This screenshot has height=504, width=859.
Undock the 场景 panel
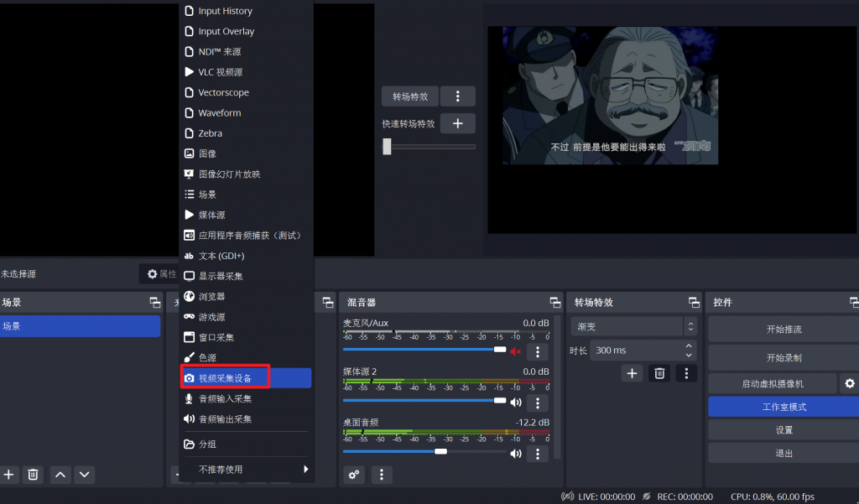click(x=155, y=303)
